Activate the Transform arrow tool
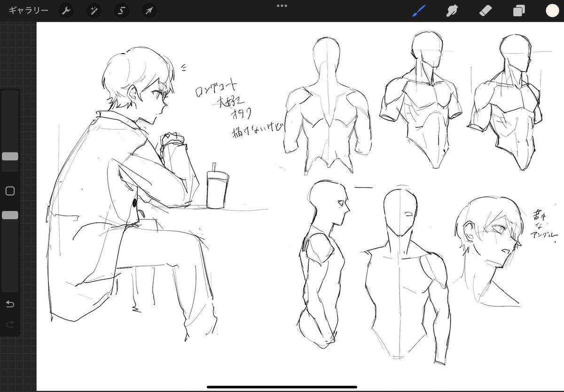Viewport: 564px width, 392px height. (x=149, y=10)
